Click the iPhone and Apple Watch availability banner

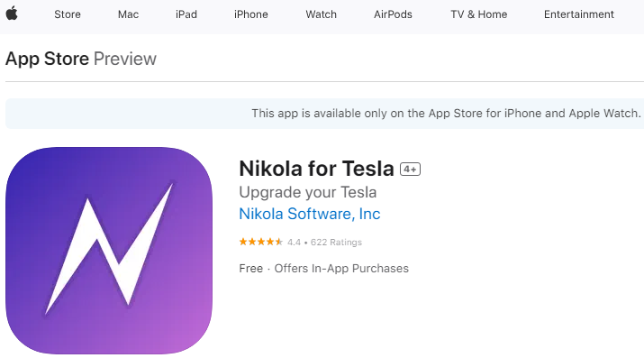pyautogui.click(x=324, y=114)
